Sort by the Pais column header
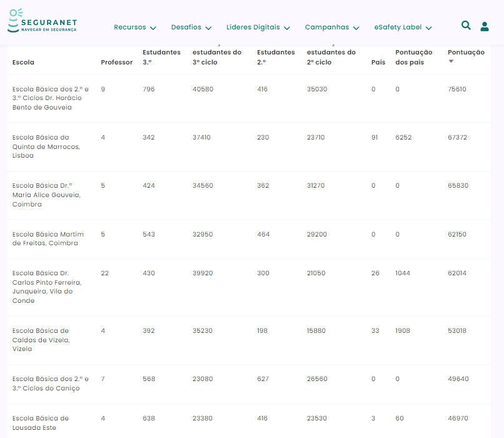504x438 pixels. coord(378,62)
